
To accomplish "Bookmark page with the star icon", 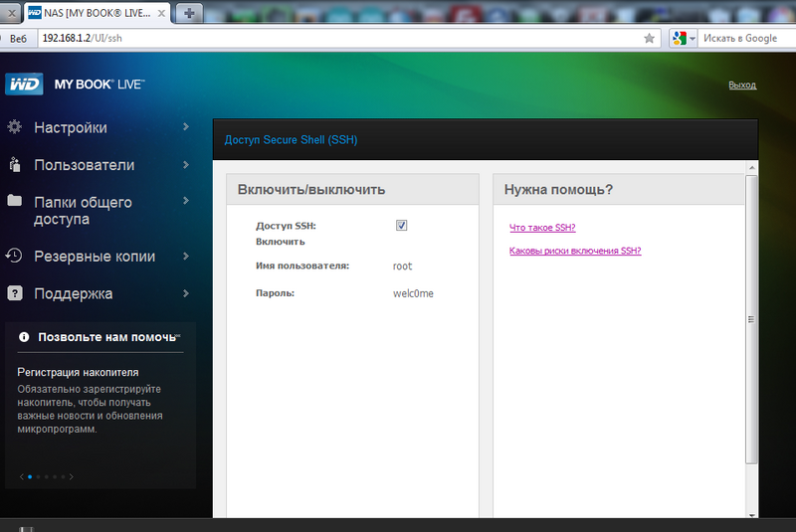I will click(649, 38).
